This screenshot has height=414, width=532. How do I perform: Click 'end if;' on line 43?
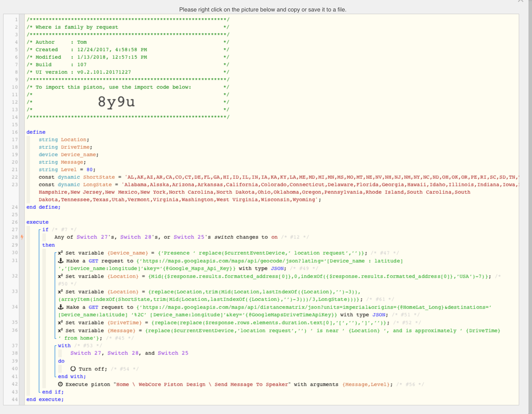[x=53, y=392]
